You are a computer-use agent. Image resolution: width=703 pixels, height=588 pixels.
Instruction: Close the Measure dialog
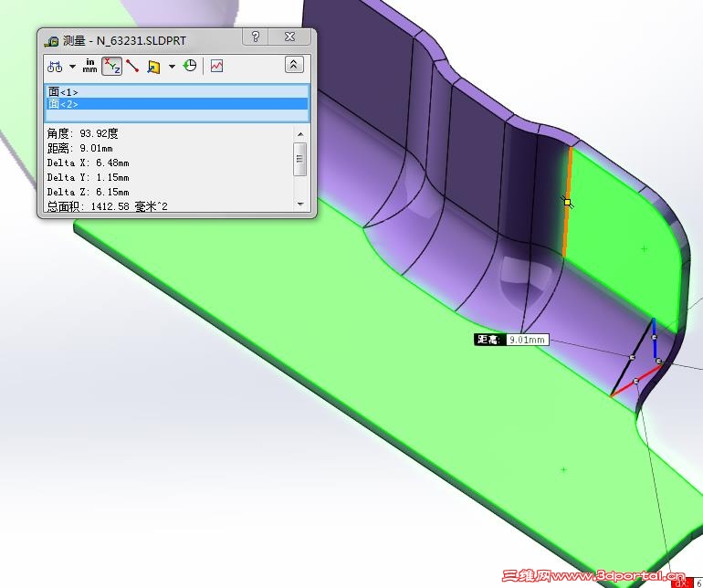point(289,37)
